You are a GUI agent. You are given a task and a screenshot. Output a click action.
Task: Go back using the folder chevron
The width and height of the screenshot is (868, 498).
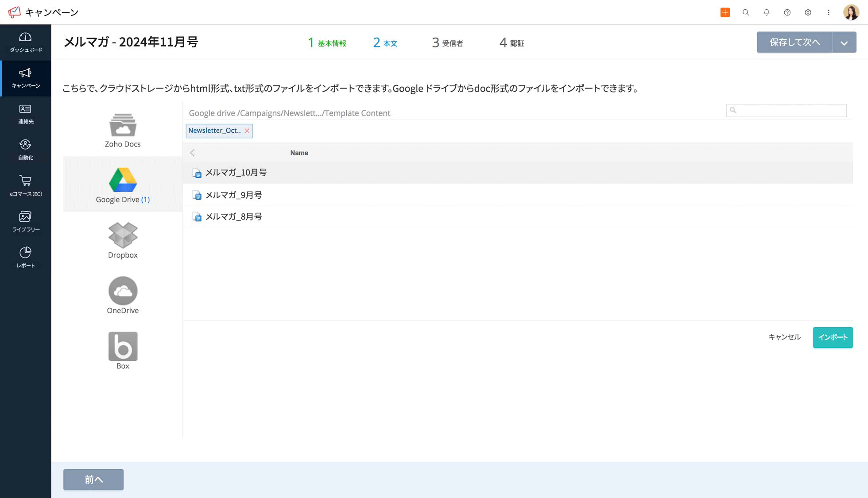[x=192, y=153]
